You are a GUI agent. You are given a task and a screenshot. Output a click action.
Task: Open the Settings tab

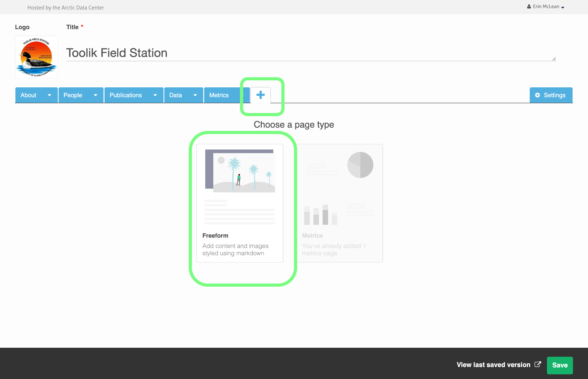(x=551, y=95)
